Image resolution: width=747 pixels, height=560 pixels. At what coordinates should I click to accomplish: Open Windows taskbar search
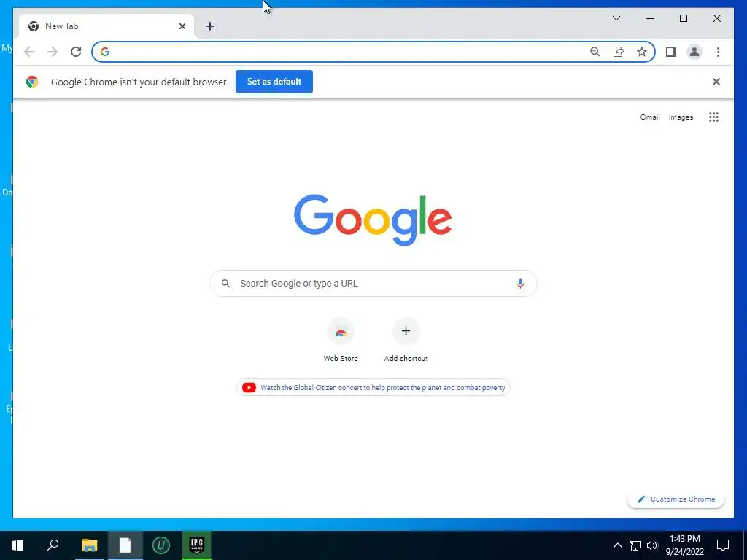(x=53, y=545)
